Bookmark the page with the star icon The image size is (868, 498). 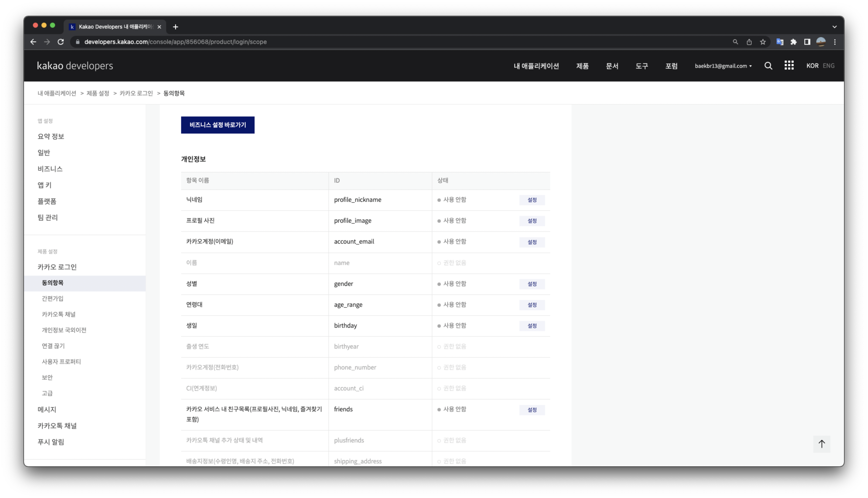[x=762, y=42]
